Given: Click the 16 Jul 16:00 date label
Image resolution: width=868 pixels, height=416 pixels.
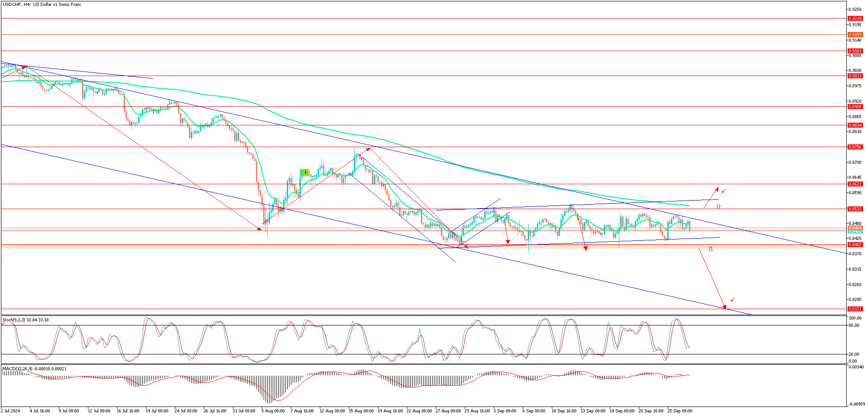Looking at the screenshot, I should click(x=128, y=411).
